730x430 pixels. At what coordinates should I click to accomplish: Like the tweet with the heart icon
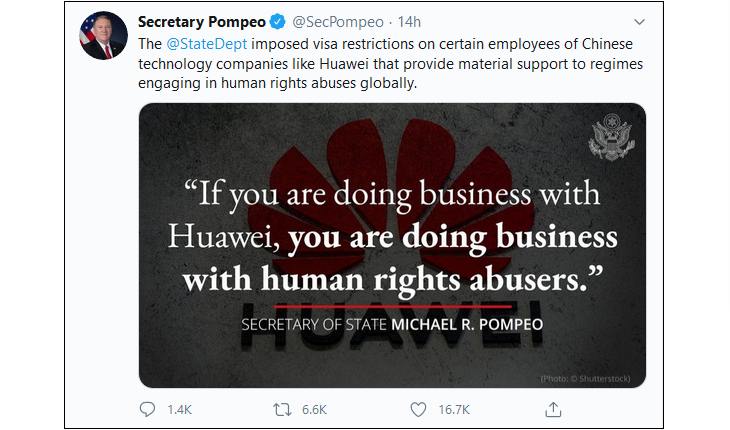point(418,410)
